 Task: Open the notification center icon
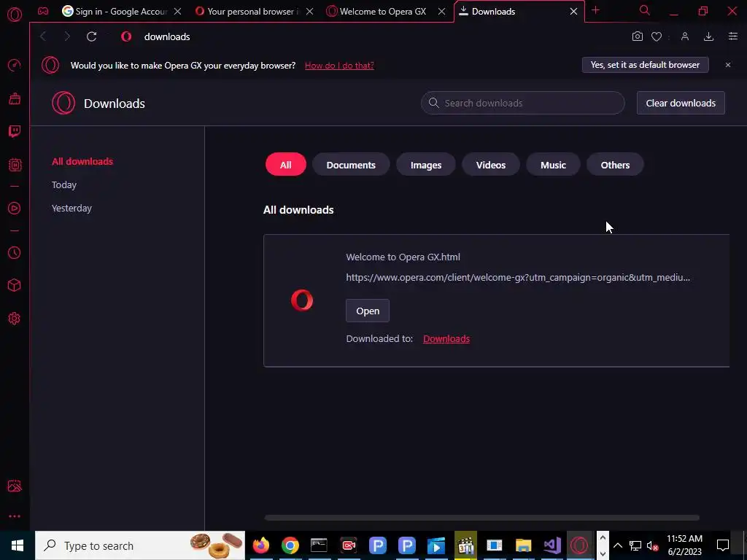tap(723, 545)
